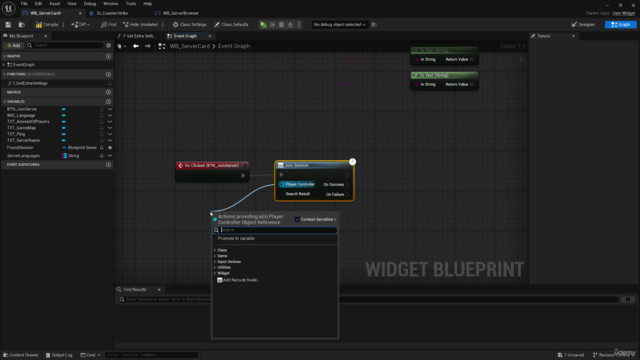
Task: Open play options three-dot menu
Action: pos(299,24)
